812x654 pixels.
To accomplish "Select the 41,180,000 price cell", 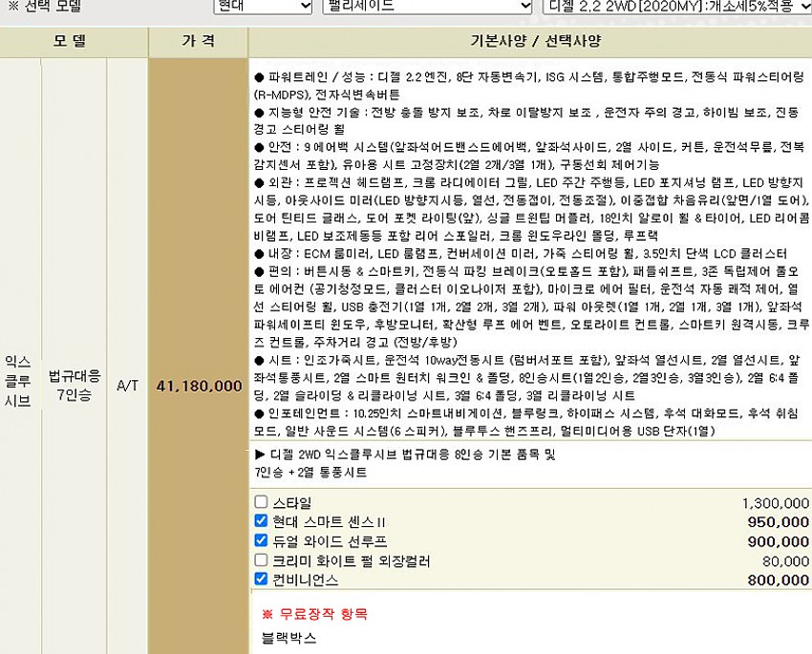I will [198, 386].
